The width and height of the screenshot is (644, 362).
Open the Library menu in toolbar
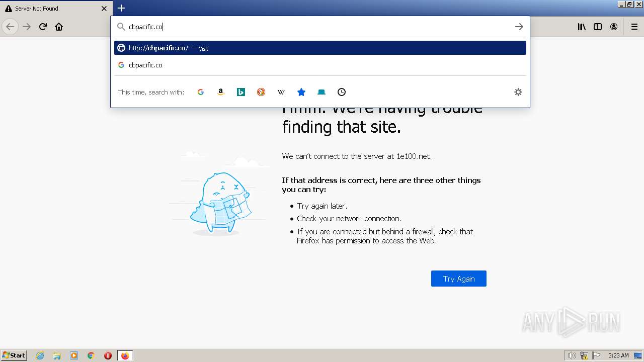(582, 27)
